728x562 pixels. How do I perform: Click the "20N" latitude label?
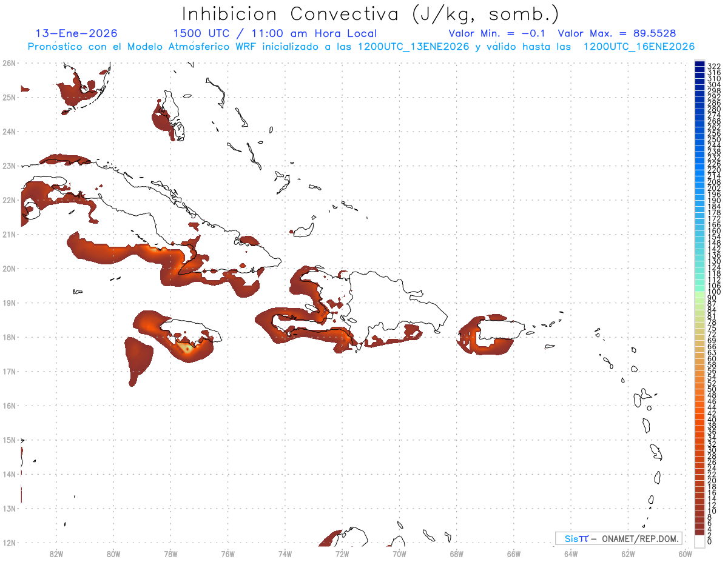point(9,269)
